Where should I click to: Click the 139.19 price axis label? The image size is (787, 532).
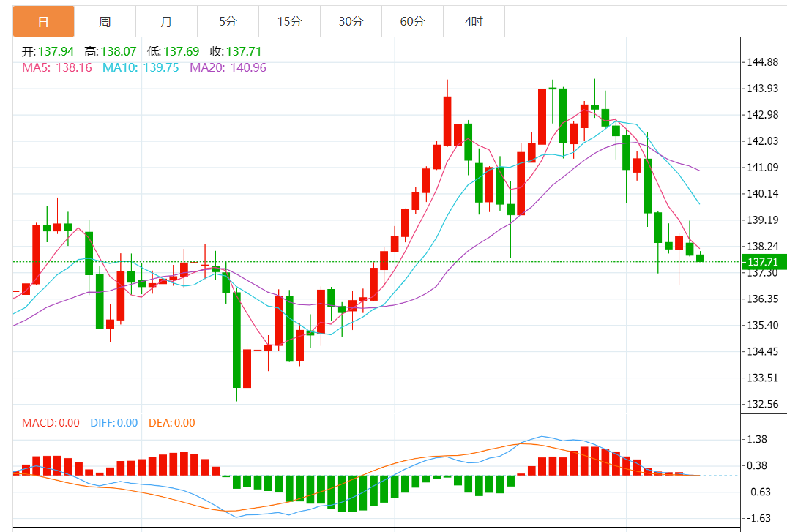point(762,220)
